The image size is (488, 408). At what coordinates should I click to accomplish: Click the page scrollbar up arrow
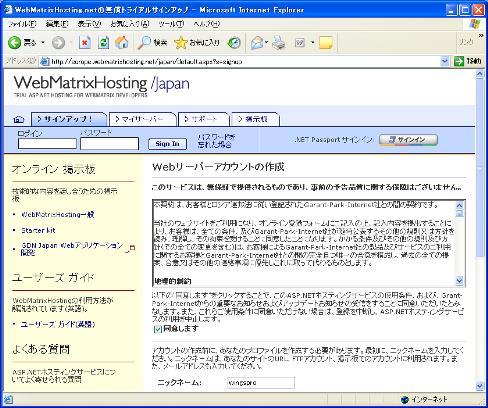[x=480, y=74]
